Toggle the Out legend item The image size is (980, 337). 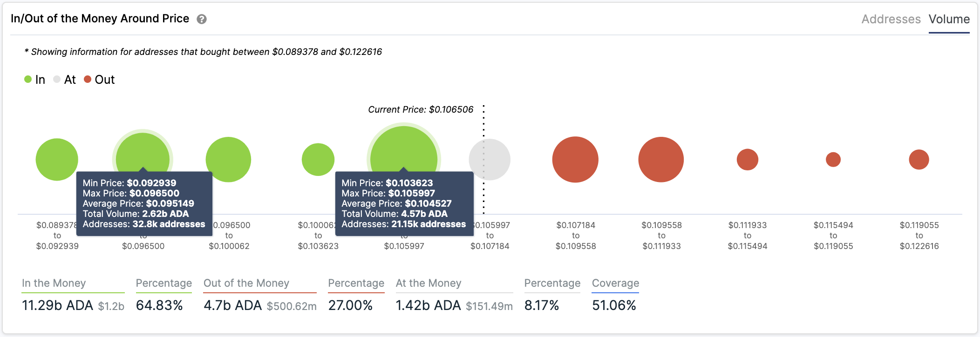pos(99,80)
